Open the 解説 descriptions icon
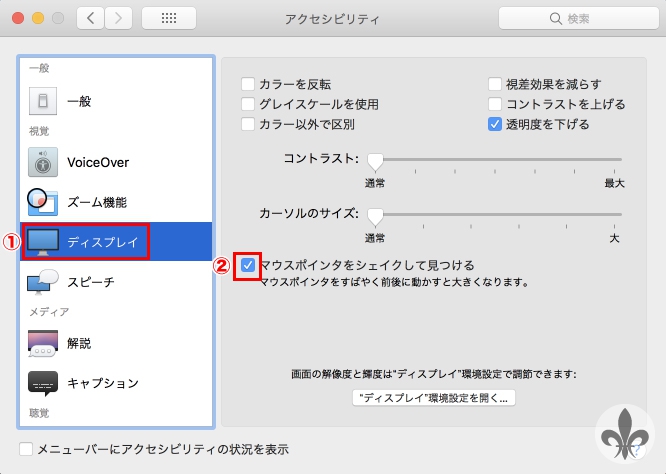The image size is (666, 474). [43, 343]
